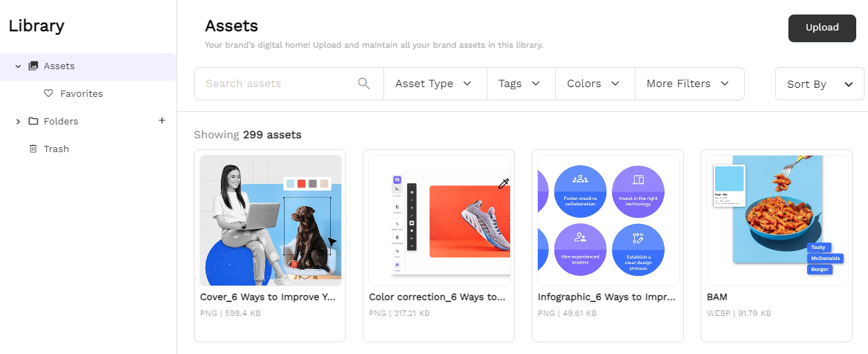The width and height of the screenshot is (868, 354).
Task: Collapse the Assets tree section
Action: pos(18,66)
